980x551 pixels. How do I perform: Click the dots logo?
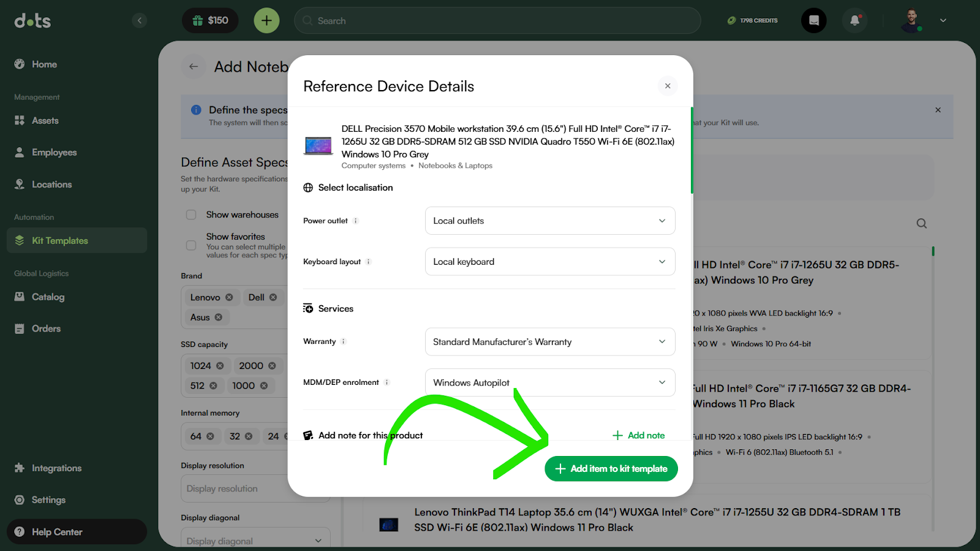32,21
